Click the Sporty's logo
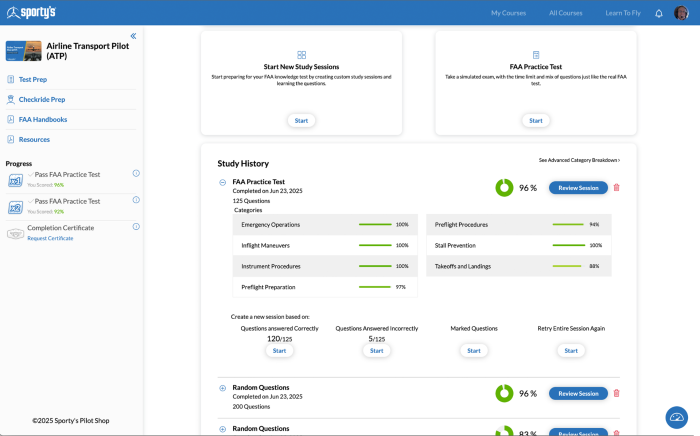The width and height of the screenshot is (700, 436). pos(32,13)
